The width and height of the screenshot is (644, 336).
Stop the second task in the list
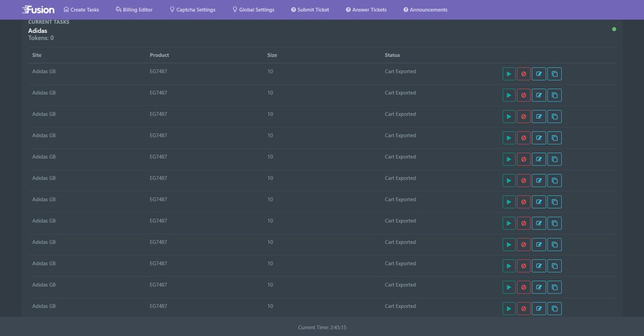pos(524,96)
